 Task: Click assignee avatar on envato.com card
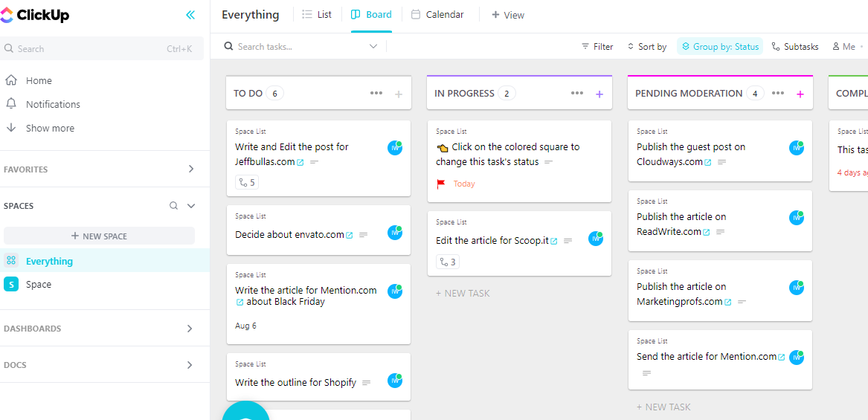pos(395,233)
